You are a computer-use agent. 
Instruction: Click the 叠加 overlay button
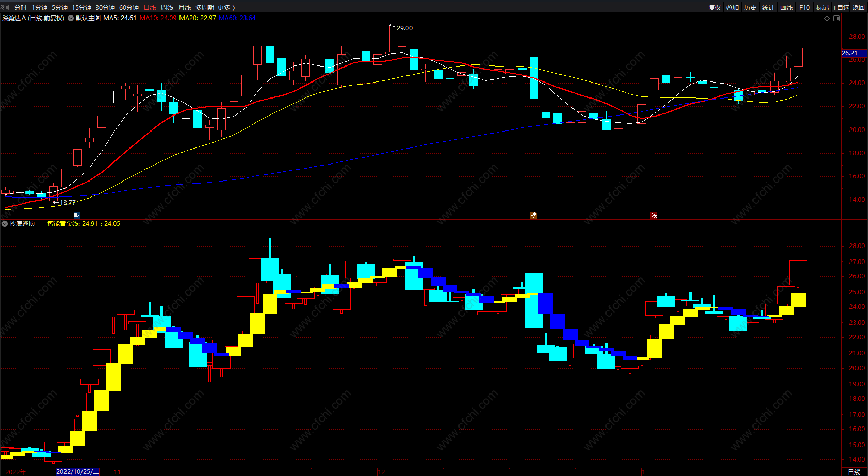[x=732, y=8]
